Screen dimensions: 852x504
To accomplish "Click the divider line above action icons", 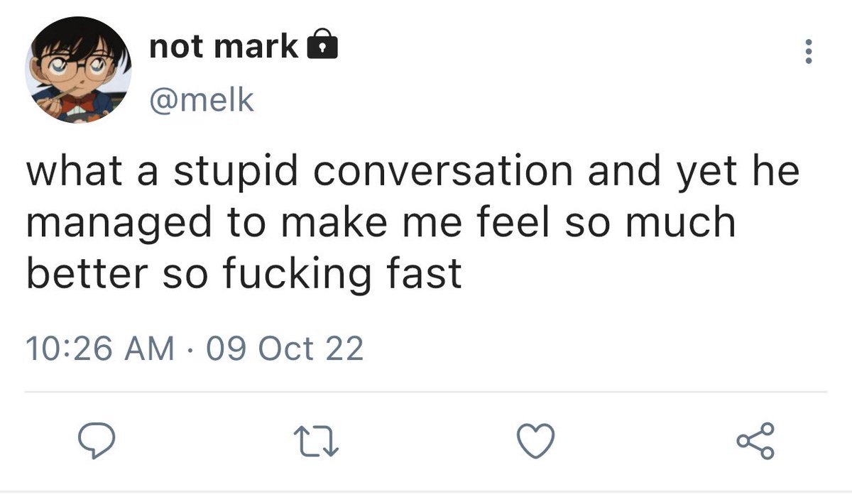I will coord(426,391).
